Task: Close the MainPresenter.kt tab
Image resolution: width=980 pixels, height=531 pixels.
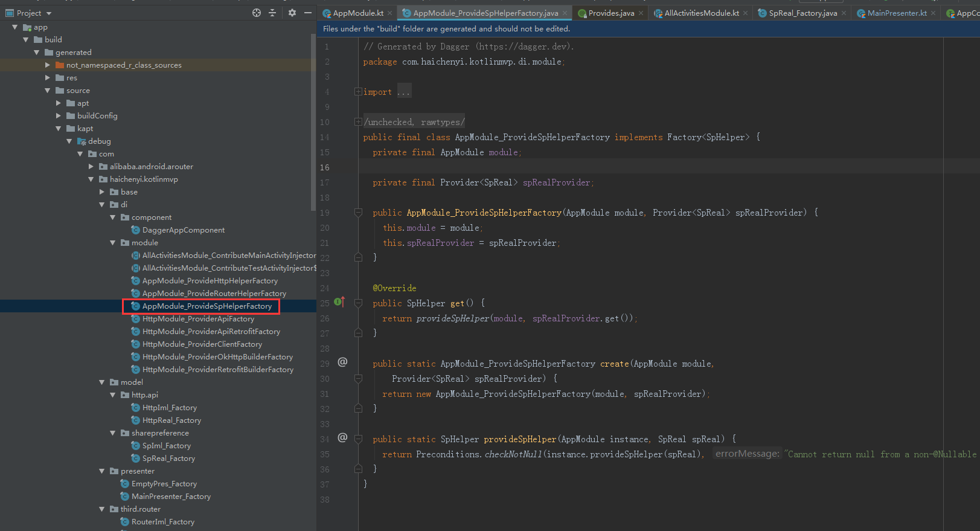Action: tap(934, 13)
